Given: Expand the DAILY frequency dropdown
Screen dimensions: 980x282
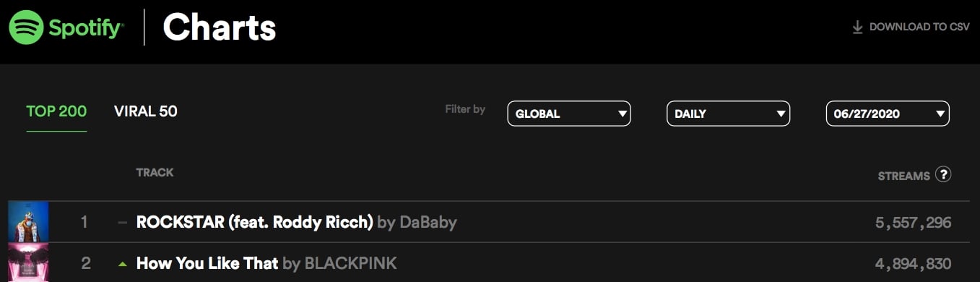Looking at the screenshot, I should pos(728,114).
